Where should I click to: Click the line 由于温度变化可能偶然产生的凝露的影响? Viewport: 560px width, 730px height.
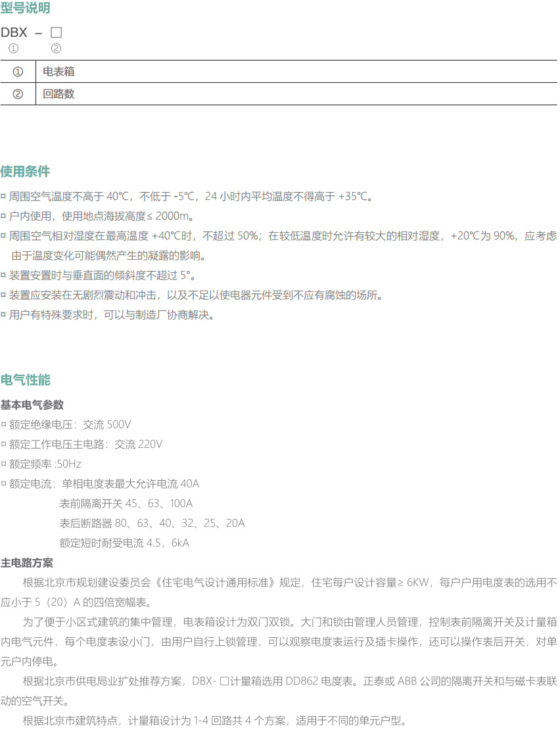click(x=108, y=256)
